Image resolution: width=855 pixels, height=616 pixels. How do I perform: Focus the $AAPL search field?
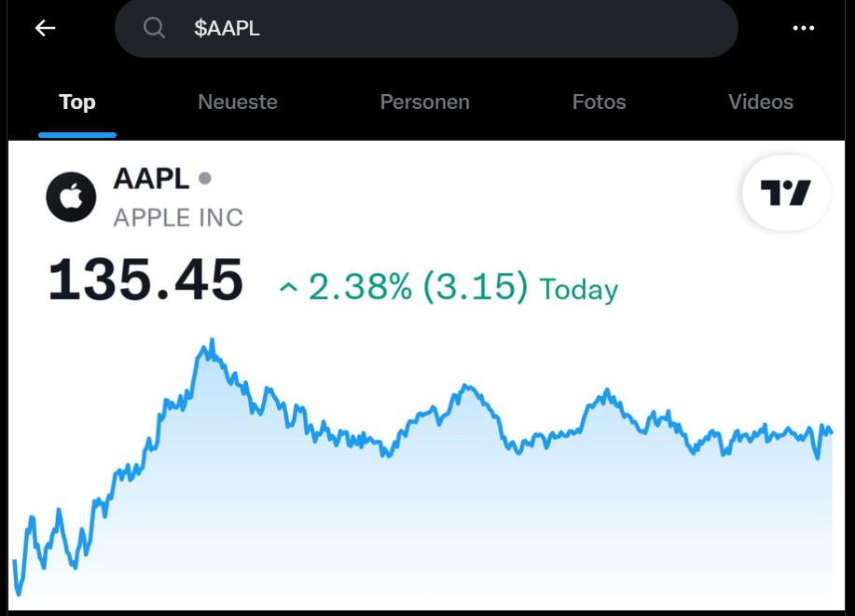point(426,28)
